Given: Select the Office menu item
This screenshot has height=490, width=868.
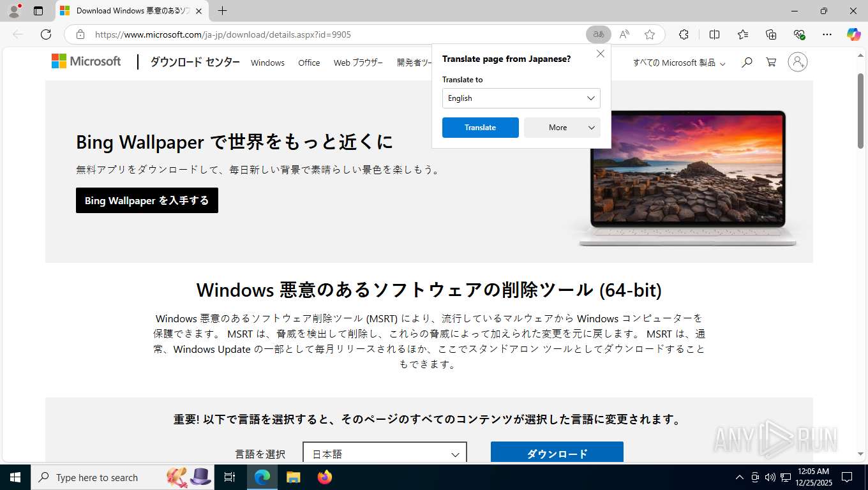Looking at the screenshot, I should pyautogui.click(x=309, y=63).
